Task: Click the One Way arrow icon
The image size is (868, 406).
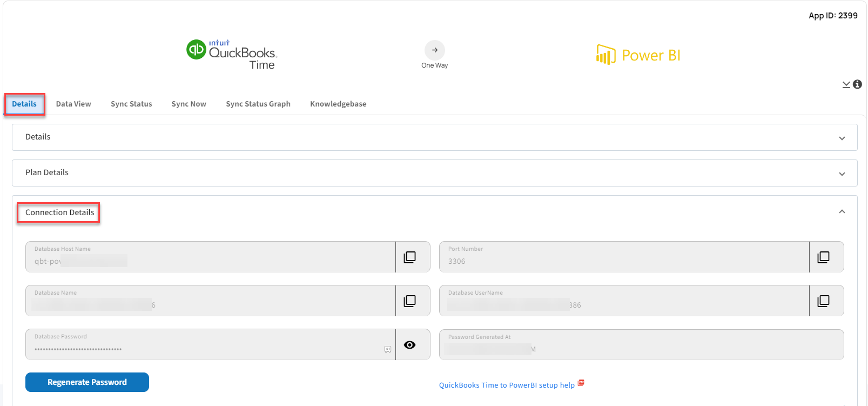Action: tap(435, 50)
